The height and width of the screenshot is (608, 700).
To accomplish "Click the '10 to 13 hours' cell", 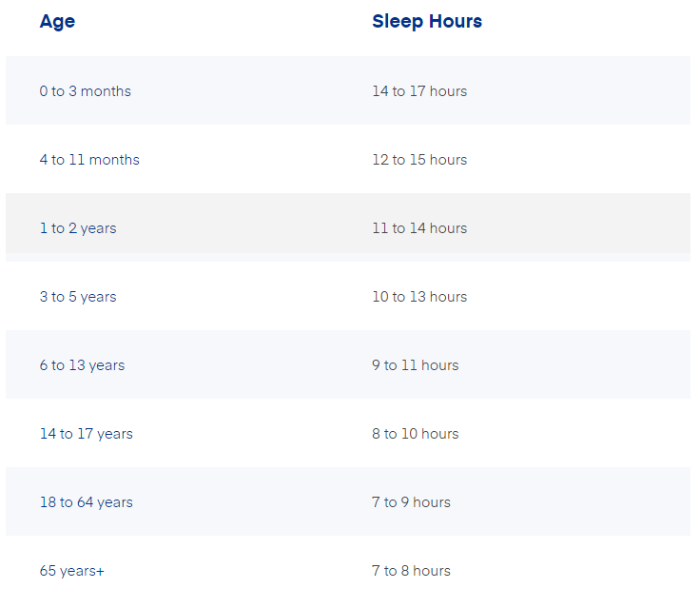I will point(419,297).
